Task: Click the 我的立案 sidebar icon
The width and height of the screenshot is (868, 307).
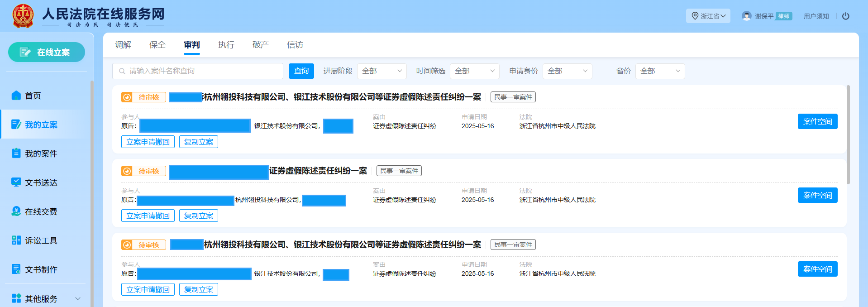Action: (16, 124)
